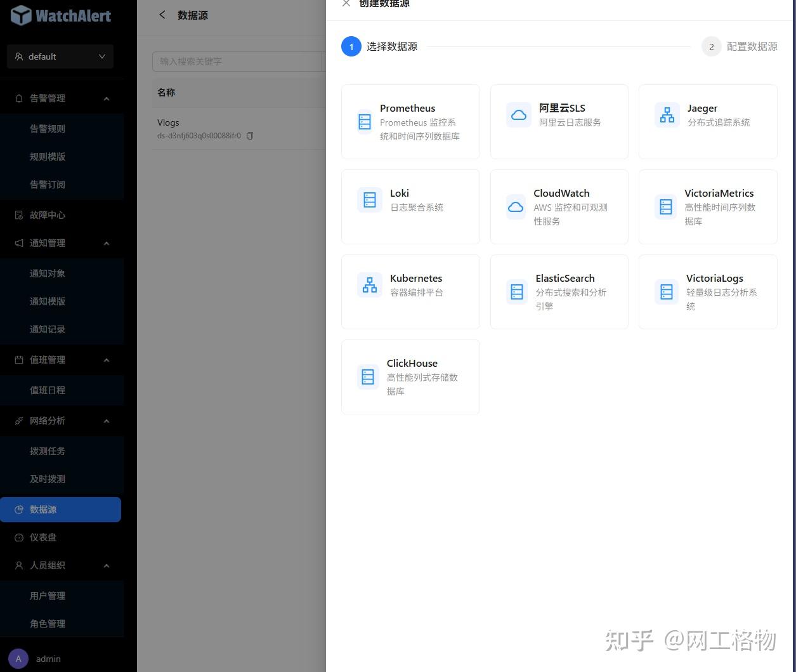Click the search keyword input field
Image resolution: width=796 pixels, height=672 pixels.
click(238, 62)
